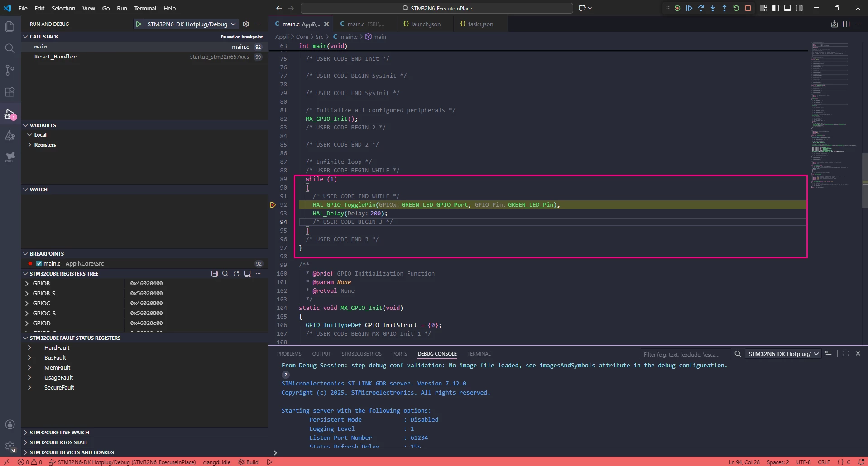Focus debug console filter input
This screenshot has width=868, height=466.
pyautogui.click(x=685, y=354)
